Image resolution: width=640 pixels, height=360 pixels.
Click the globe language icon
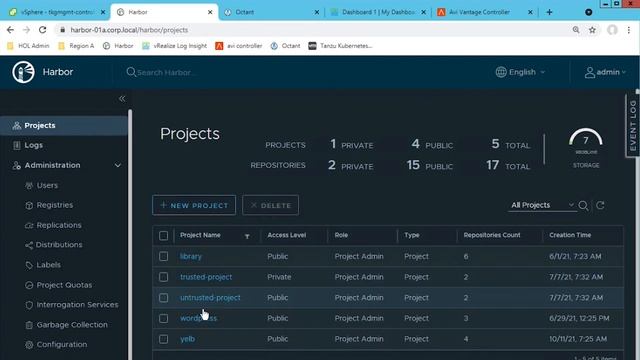click(501, 72)
